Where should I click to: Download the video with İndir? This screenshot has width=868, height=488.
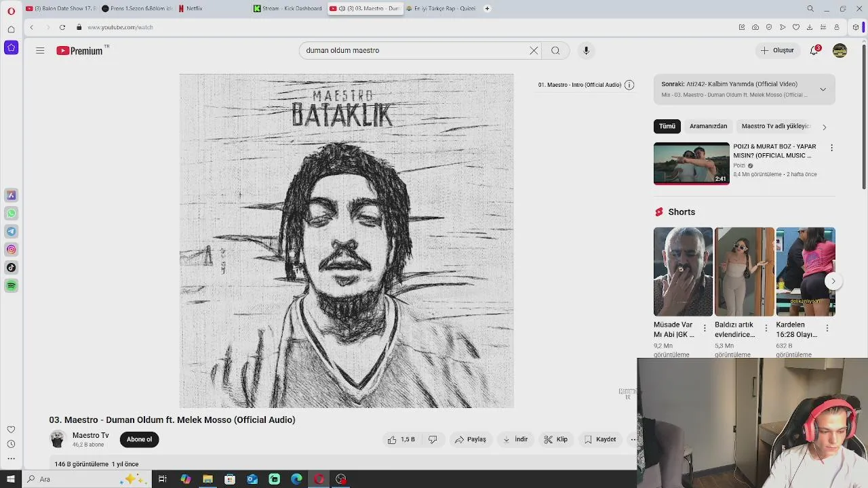point(515,439)
